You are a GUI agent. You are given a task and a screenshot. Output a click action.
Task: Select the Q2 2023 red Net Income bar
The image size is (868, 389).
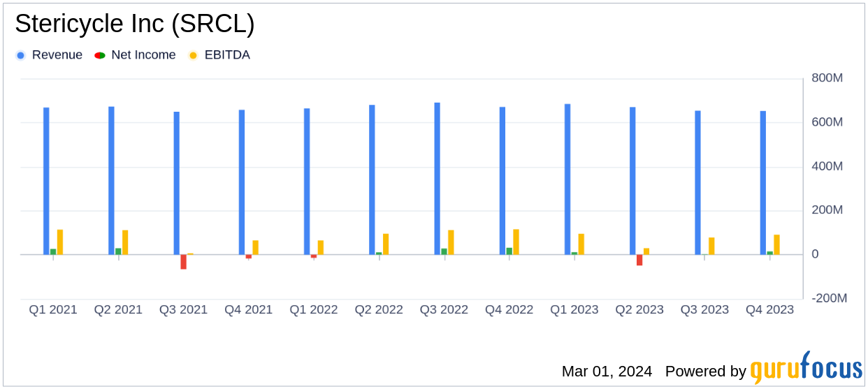pyautogui.click(x=639, y=260)
